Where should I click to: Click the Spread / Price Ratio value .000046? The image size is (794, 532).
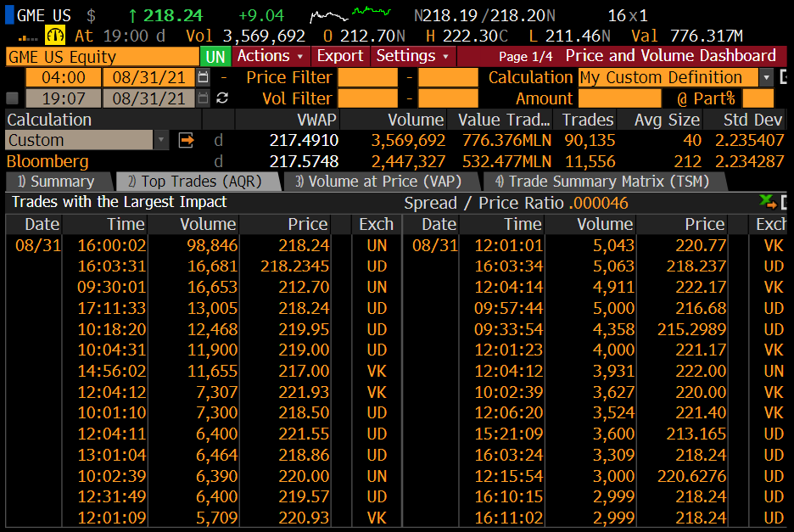coord(599,203)
